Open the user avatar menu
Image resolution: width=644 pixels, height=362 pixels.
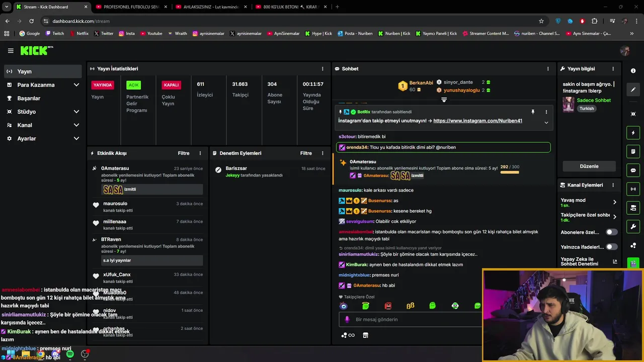pos(625,51)
